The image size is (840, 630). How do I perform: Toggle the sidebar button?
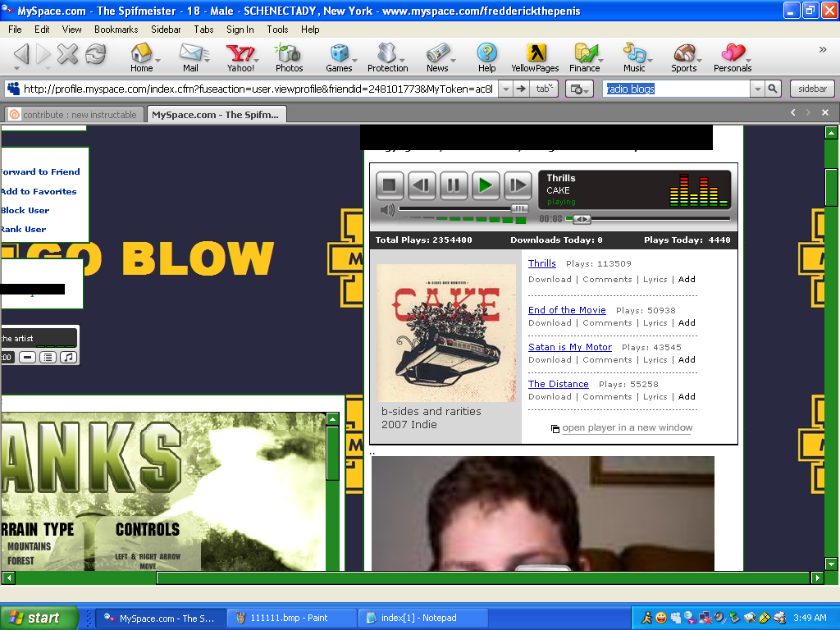click(812, 89)
